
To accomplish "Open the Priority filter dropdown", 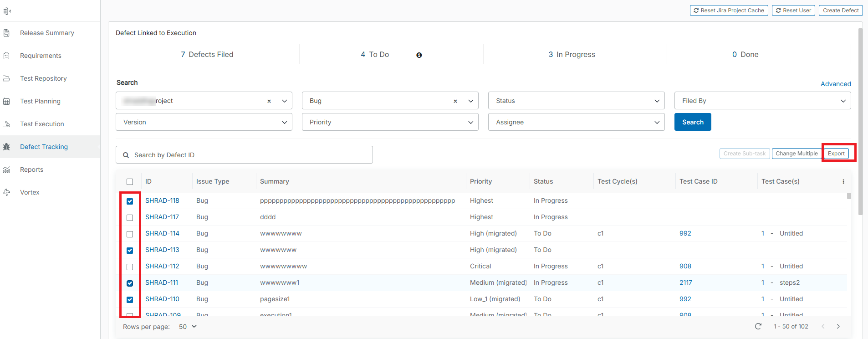I will click(390, 122).
